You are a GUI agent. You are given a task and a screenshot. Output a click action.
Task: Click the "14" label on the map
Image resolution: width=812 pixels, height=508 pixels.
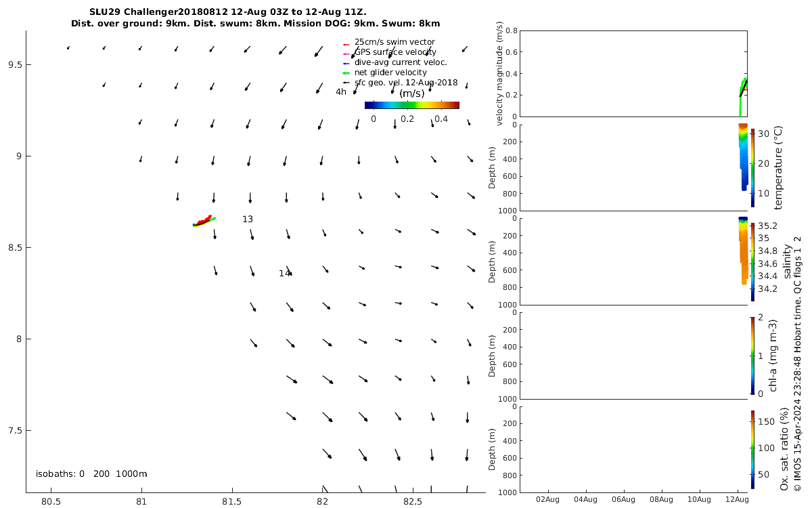pyautogui.click(x=285, y=274)
